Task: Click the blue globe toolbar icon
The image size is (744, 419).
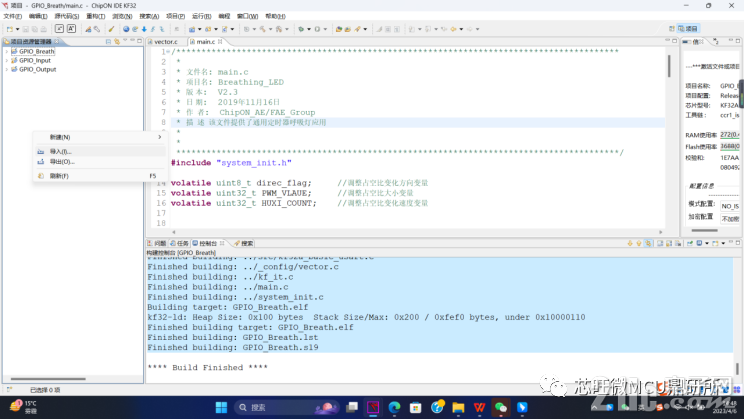Action: click(126, 29)
